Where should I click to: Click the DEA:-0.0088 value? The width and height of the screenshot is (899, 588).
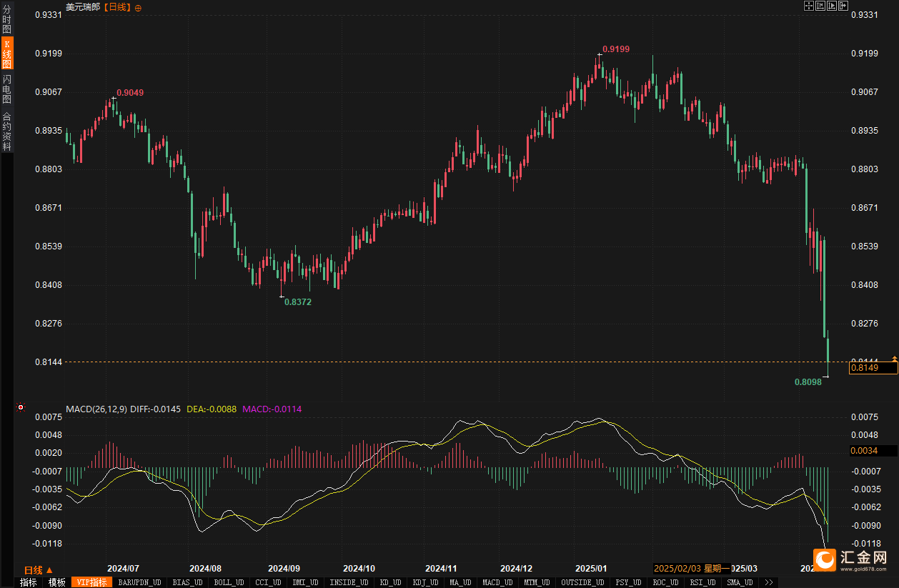[212, 409]
